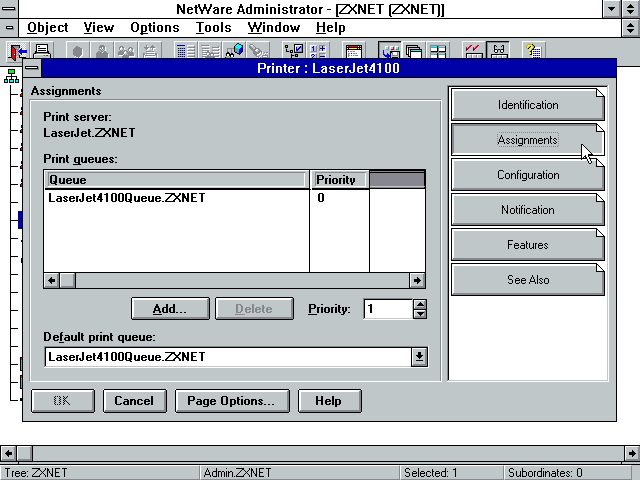Screen dimensions: 640x480
Task: Open the Options menu
Action: click(155, 28)
